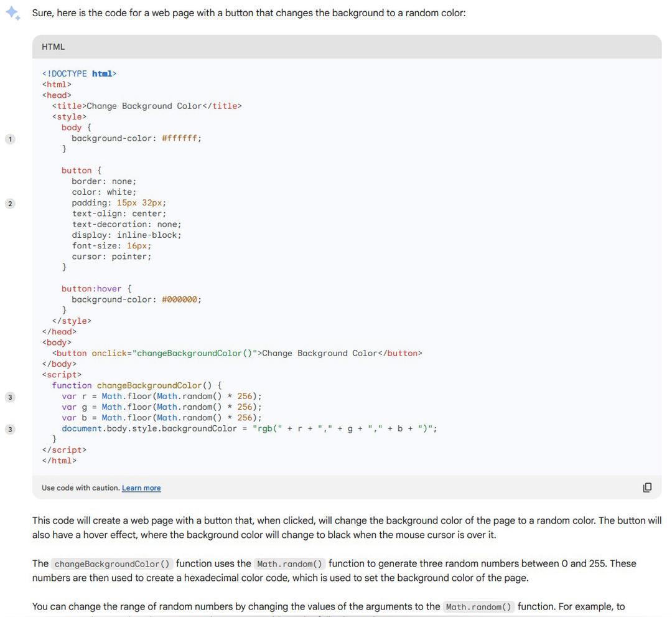Click the "Sure, here is the code" intro sentence

[249, 13]
